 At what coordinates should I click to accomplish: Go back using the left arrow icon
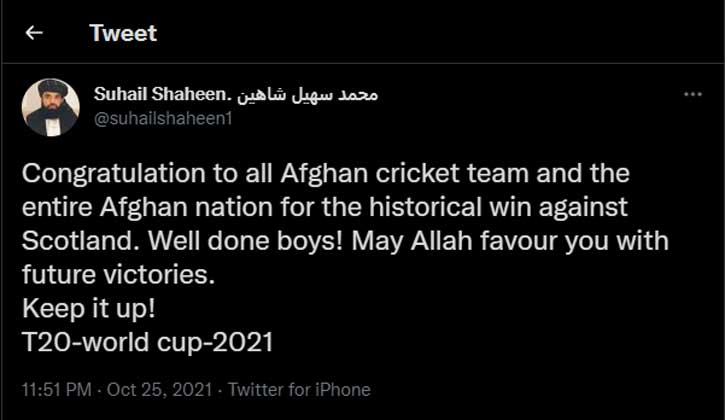pyautogui.click(x=34, y=33)
